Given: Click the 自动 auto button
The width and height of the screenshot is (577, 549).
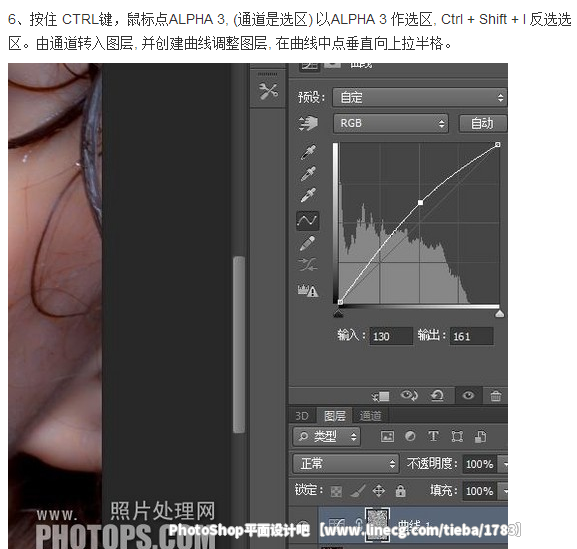Looking at the screenshot, I should [482, 123].
